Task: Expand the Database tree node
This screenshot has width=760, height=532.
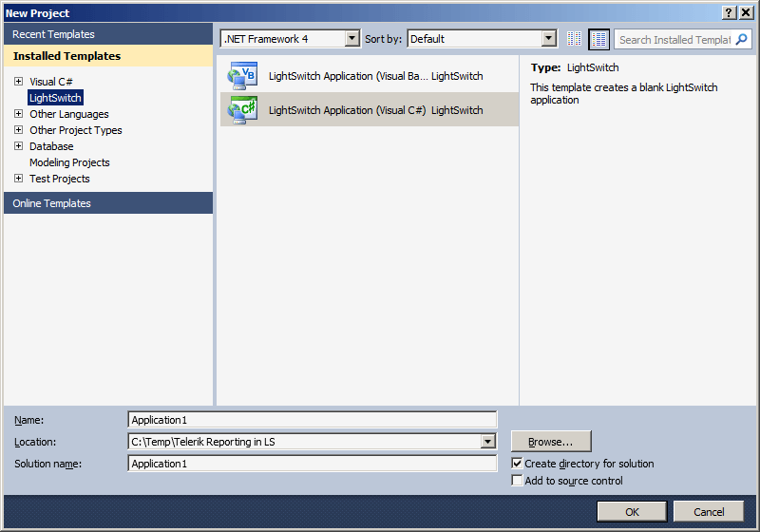Action: pyautogui.click(x=18, y=146)
